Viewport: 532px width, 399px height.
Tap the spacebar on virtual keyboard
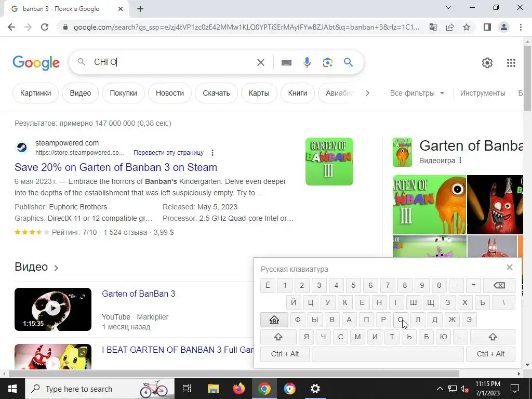pos(388,354)
